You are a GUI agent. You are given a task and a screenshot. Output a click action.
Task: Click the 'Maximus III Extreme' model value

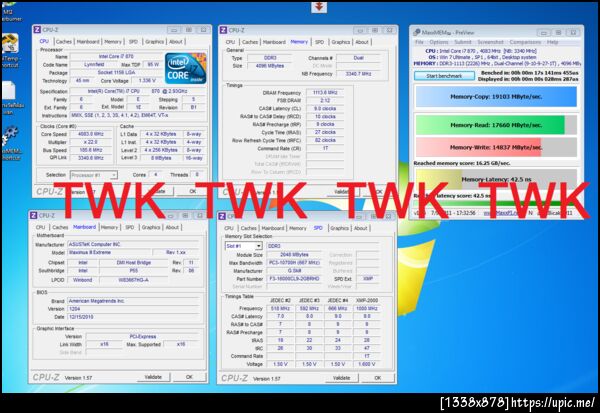(109, 252)
